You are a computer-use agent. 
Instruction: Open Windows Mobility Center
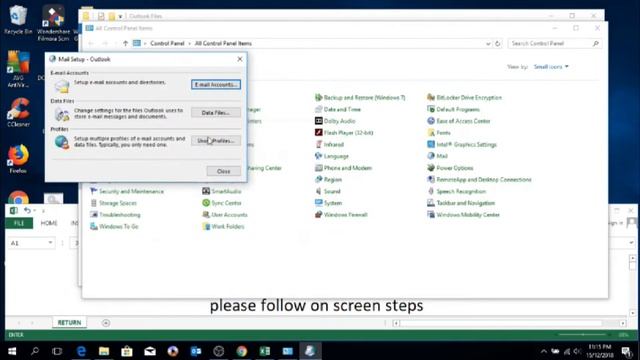point(463,215)
